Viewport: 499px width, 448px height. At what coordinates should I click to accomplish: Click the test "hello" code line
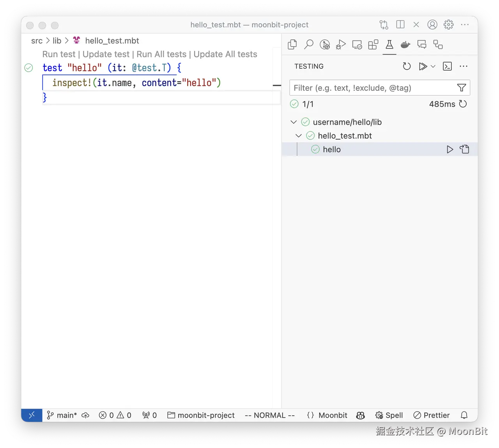pos(112,68)
